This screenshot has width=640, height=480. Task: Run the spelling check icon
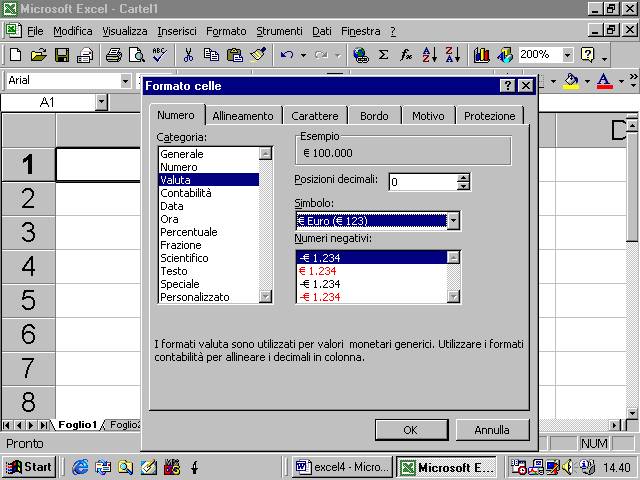[x=160, y=55]
